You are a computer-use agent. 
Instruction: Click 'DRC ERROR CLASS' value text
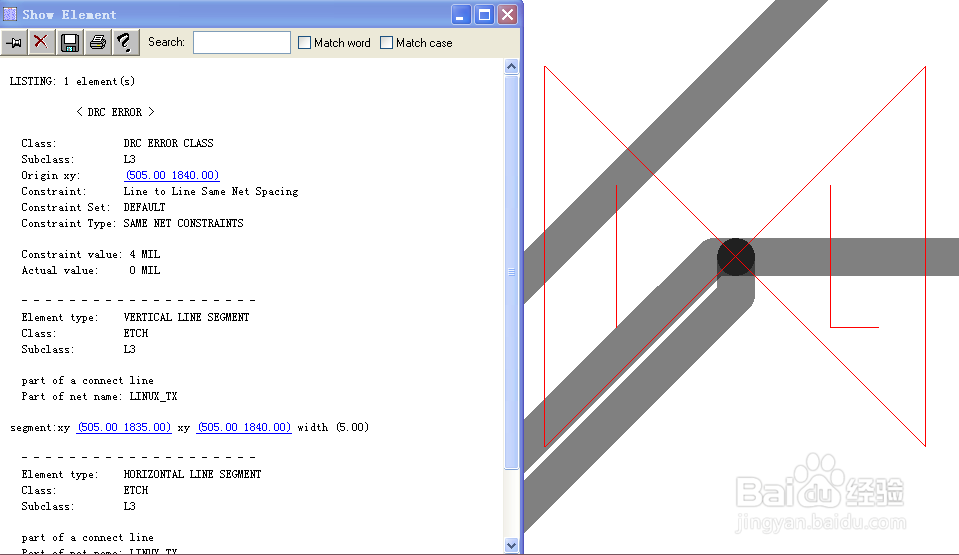coord(168,143)
